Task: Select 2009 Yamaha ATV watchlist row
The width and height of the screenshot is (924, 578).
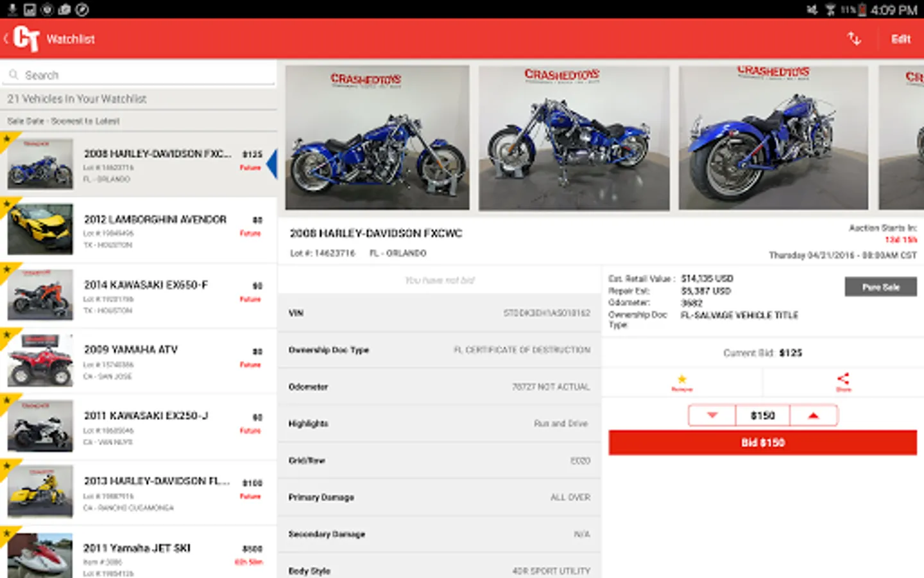Action: click(x=139, y=361)
